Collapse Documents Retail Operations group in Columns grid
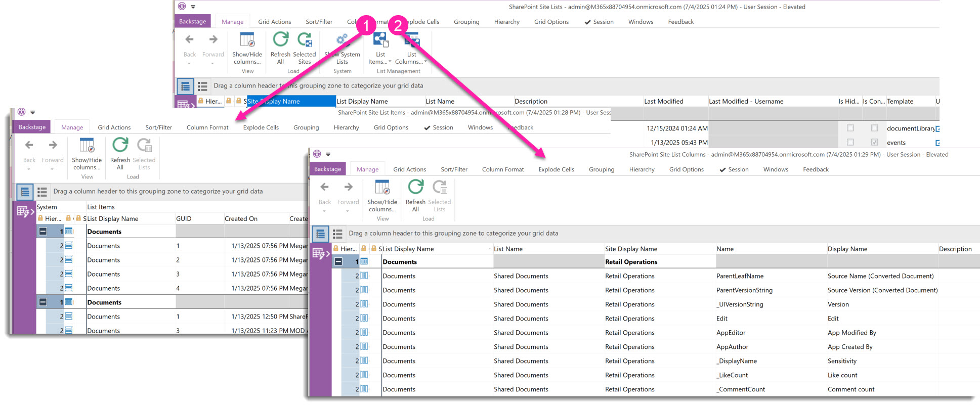Image resolution: width=980 pixels, height=406 pixels. coord(338,262)
